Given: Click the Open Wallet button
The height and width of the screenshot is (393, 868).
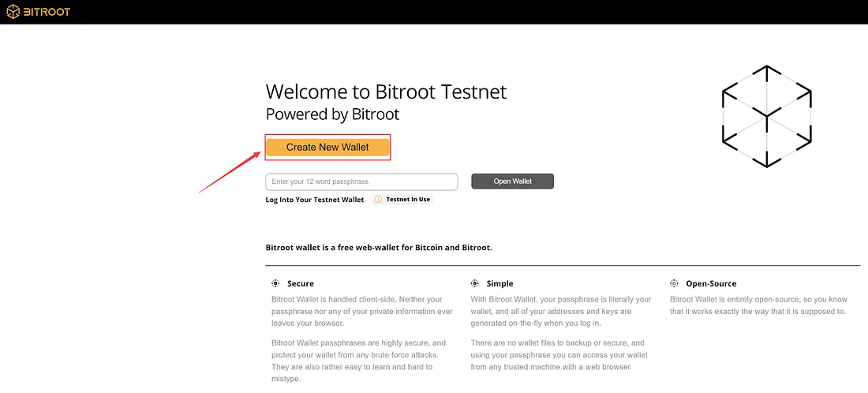Looking at the screenshot, I should point(513,182).
